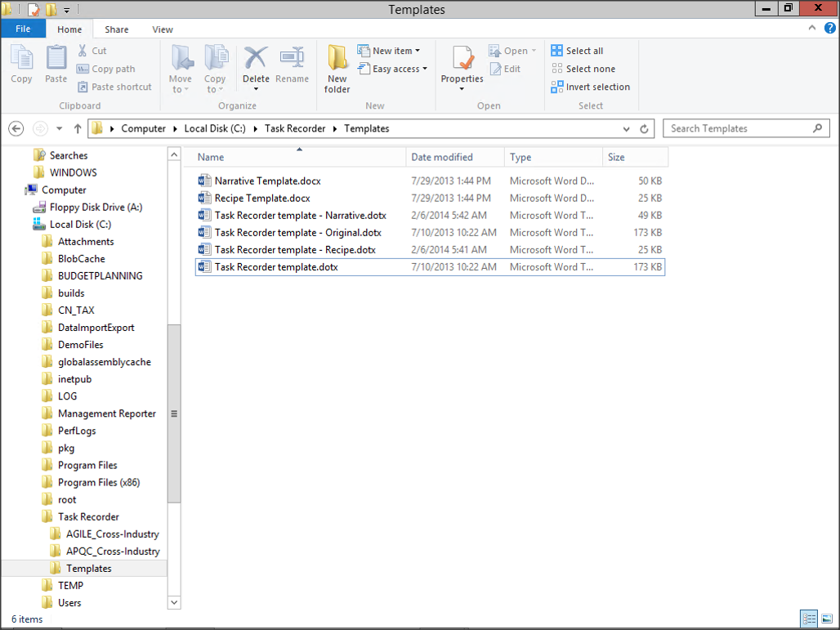This screenshot has width=840, height=630.
Task: Click the Up one level arrow
Action: click(x=78, y=128)
